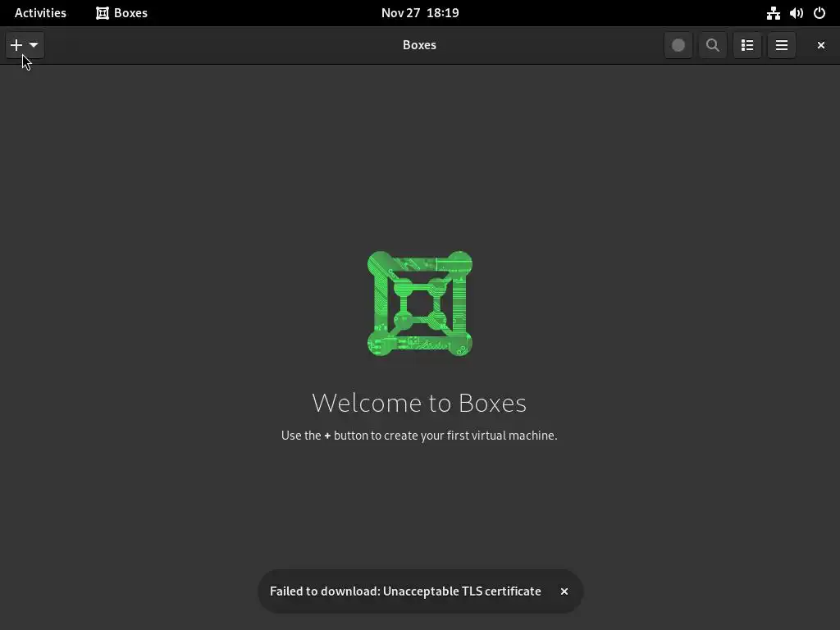This screenshot has width=840, height=630.
Task: Open the search magnifier in Boxes header
Action: click(x=713, y=45)
